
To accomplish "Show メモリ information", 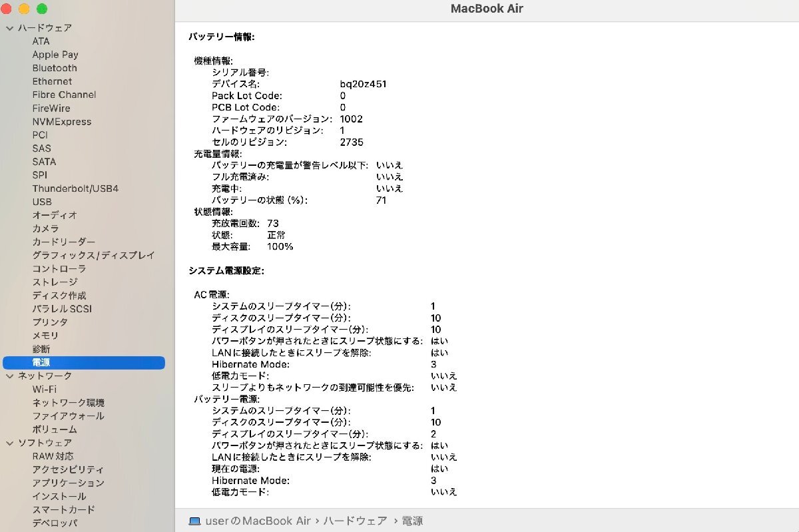I will pos(45,336).
